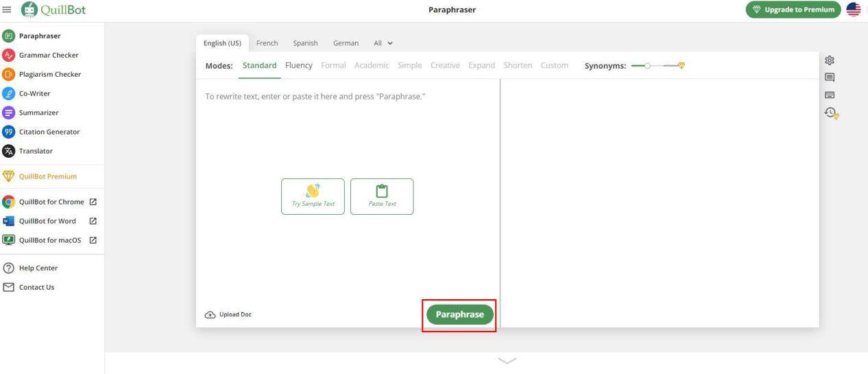
Task: Open the hamburger menu beside the QuillBot logo
Action: coord(7,10)
